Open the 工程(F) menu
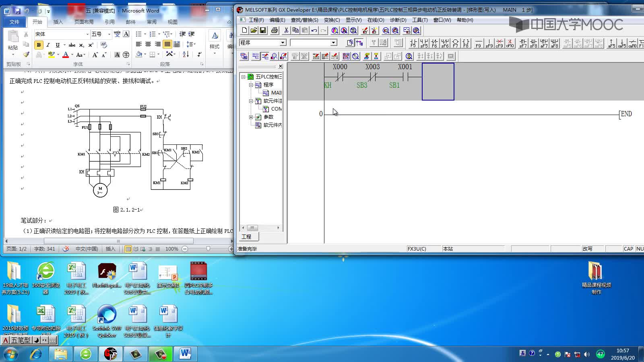The height and width of the screenshot is (362, 644). point(256,20)
